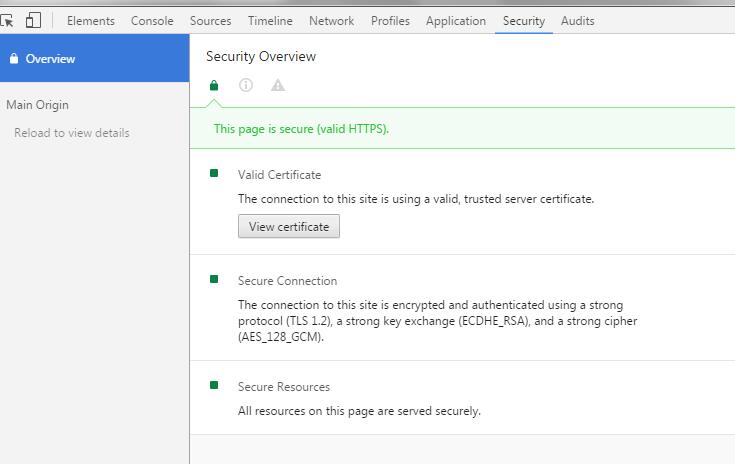The width and height of the screenshot is (735, 464).
Task: Click the Secure Resources heading
Action: 284,387
